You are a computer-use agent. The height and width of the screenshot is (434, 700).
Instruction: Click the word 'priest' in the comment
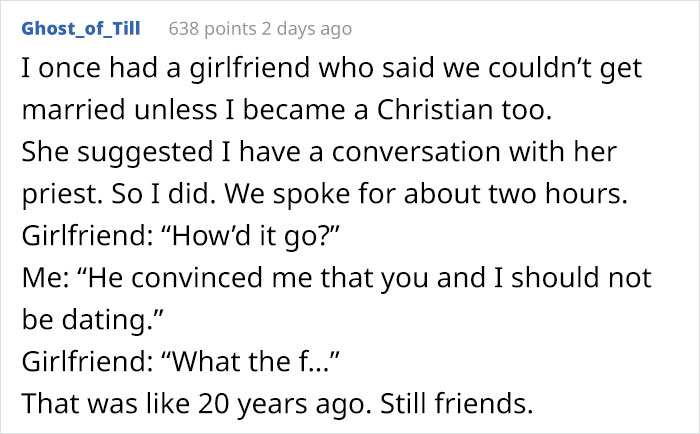point(55,197)
